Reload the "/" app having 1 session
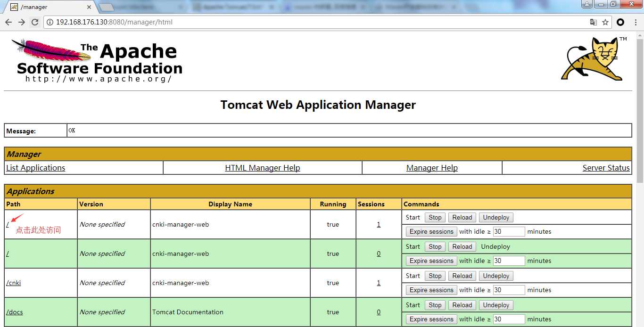The height and width of the screenshot is (327, 644). (x=462, y=217)
